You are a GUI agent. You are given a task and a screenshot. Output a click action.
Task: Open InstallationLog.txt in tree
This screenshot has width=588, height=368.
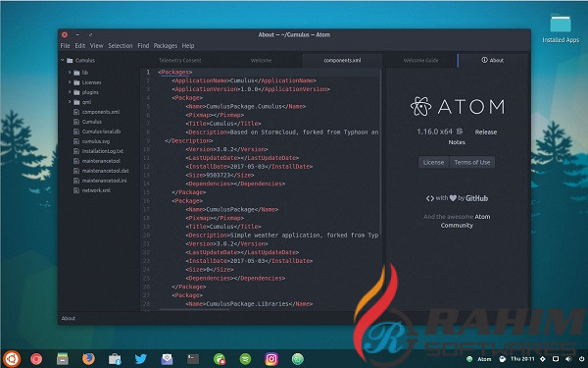pos(103,151)
